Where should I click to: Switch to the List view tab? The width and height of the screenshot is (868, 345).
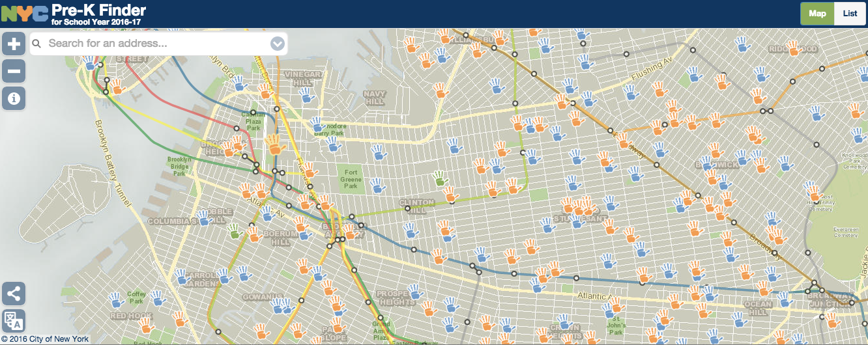(850, 14)
